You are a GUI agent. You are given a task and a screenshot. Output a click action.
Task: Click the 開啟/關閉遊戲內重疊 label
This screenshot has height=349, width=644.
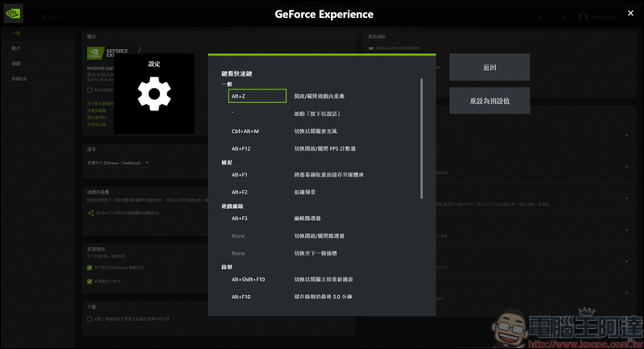click(x=319, y=96)
